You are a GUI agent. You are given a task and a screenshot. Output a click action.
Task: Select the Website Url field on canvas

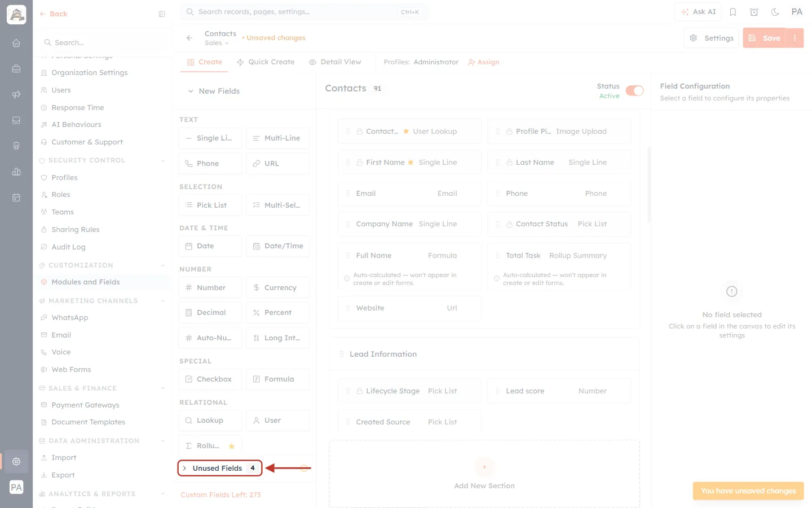pyautogui.click(x=409, y=308)
